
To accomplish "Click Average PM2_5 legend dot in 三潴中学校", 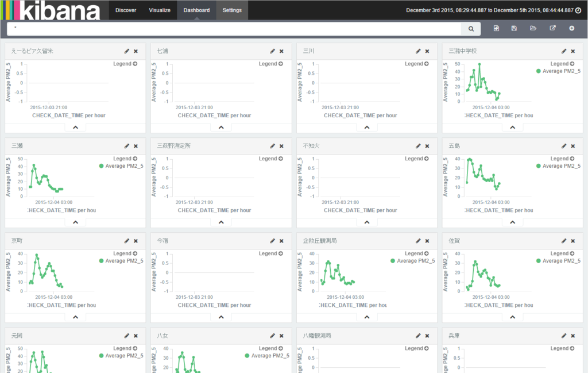I will click(x=539, y=71).
